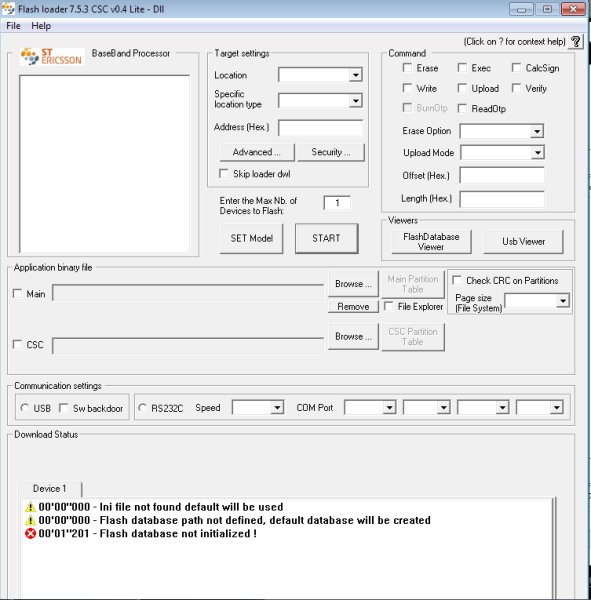Select the Device 1 tab

click(50, 489)
